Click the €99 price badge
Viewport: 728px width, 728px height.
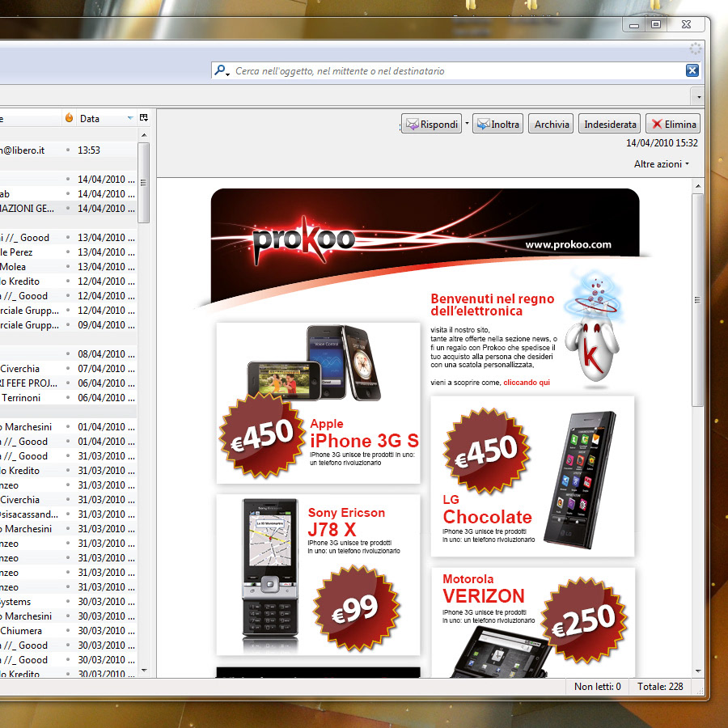pyautogui.click(x=356, y=608)
